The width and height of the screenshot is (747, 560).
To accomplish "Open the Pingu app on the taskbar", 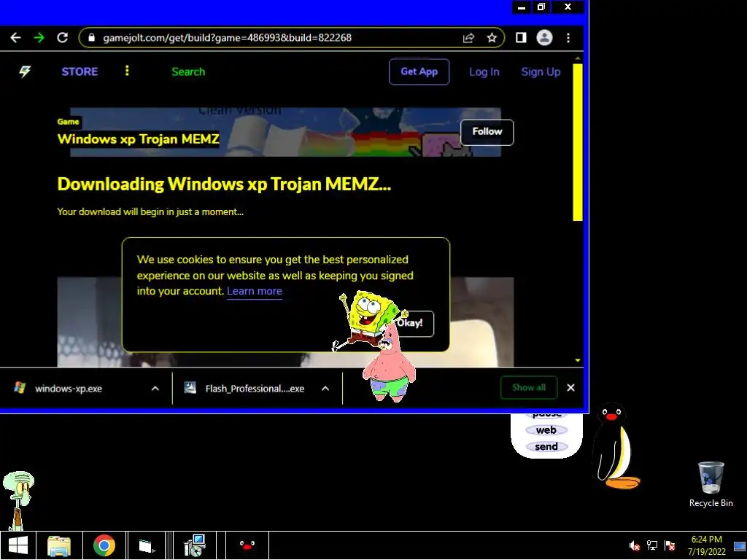I will (x=247, y=545).
